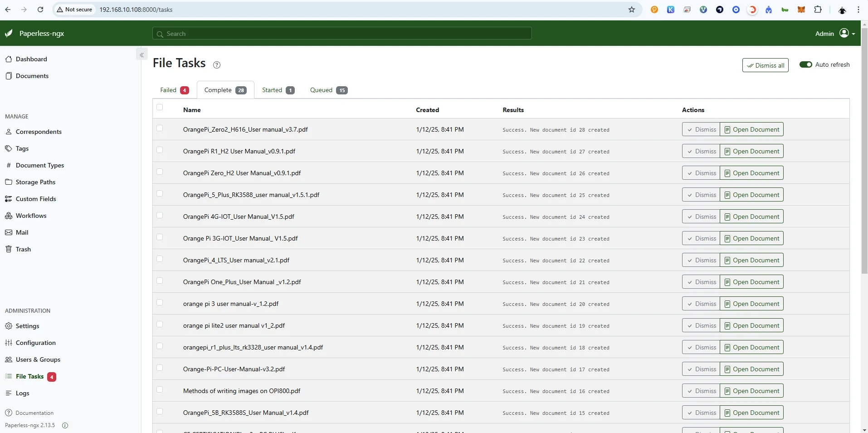This screenshot has width=868, height=433.
Task: Dismiss the OrangePi_4_LTS manual task
Action: point(701,260)
